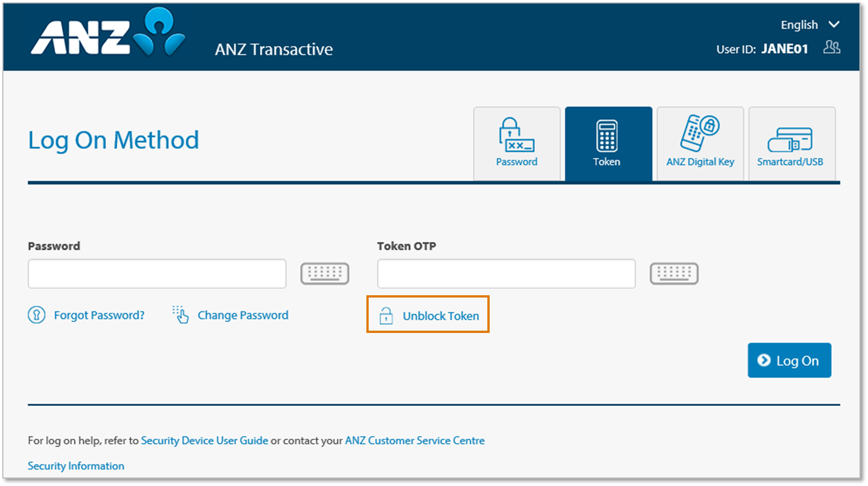Open ANZ Customer Service Centre link
Viewport: 868px width, 486px height.
[415, 440]
